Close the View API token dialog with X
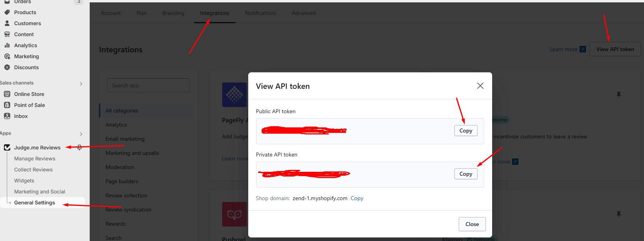Screen dimensions: 644x241 [480, 86]
